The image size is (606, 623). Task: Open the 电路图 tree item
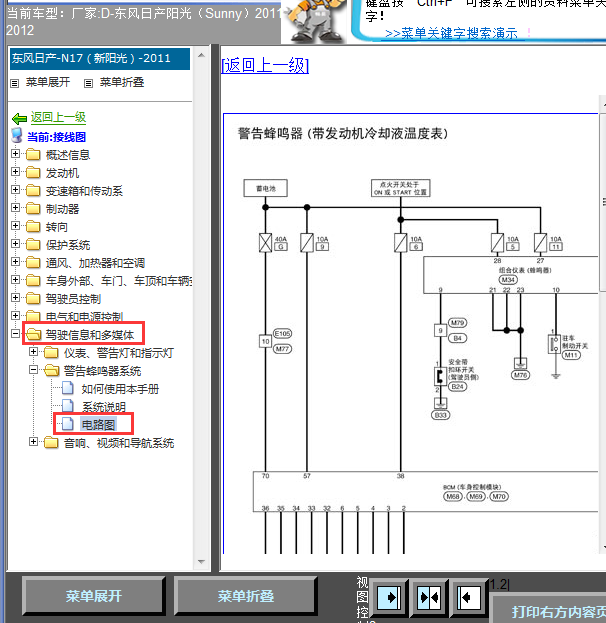pyautogui.click(x=98, y=424)
